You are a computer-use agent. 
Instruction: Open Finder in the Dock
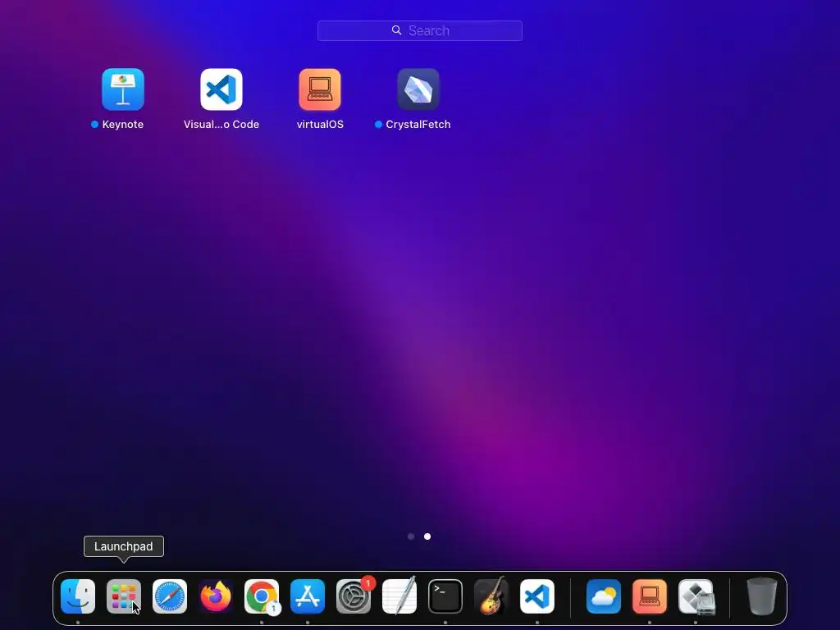(78, 596)
